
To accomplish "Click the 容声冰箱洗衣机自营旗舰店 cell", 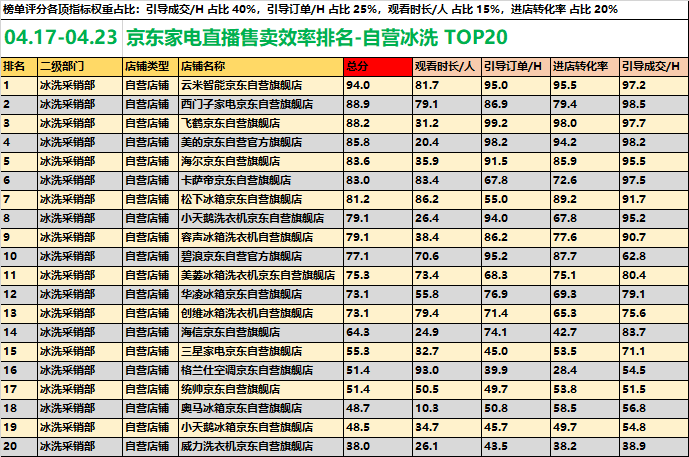I will [261, 237].
